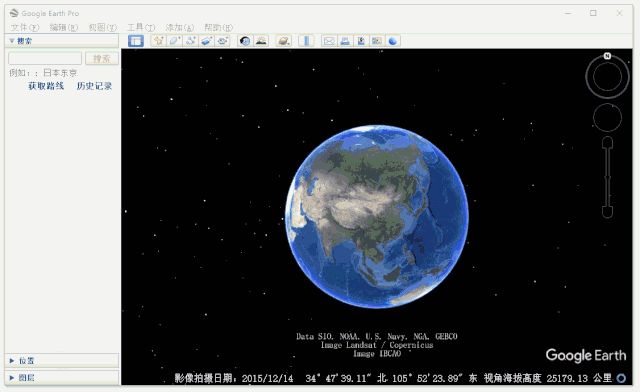The height and width of the screenshot is (392, 640).
Task: Toggle the sidebar visibility button
Action: [136, 41]
